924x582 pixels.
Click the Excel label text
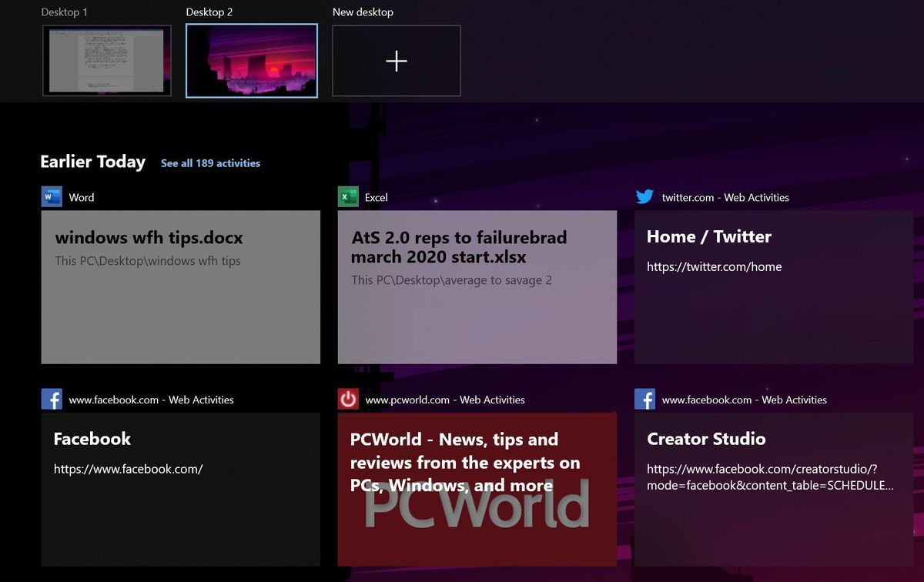point(377,198)
